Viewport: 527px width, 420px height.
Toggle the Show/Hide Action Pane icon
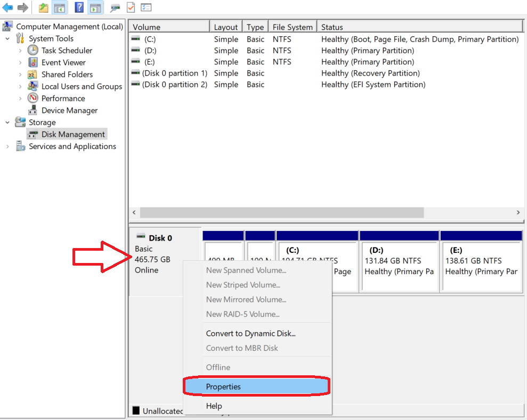click(x=95, y=7)
